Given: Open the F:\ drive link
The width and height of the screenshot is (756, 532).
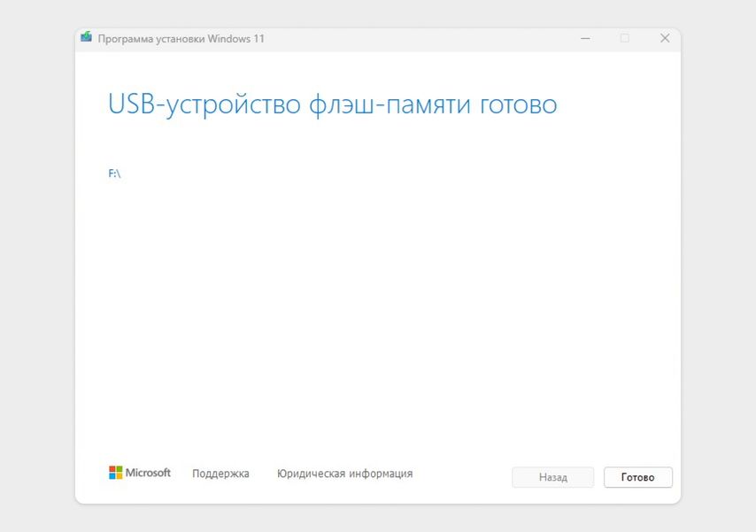Looking at the screenshot, I should 114,173.
